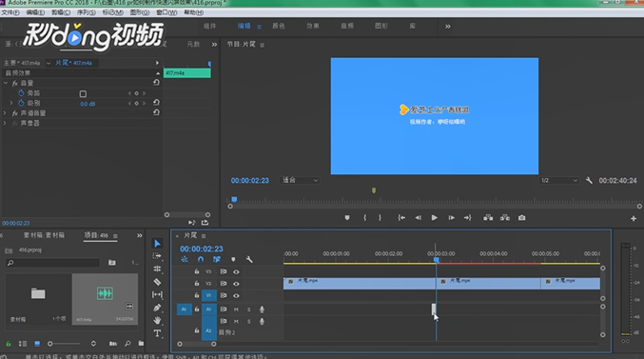
Task: Click Mark Out button
Action: pos(380,217)
